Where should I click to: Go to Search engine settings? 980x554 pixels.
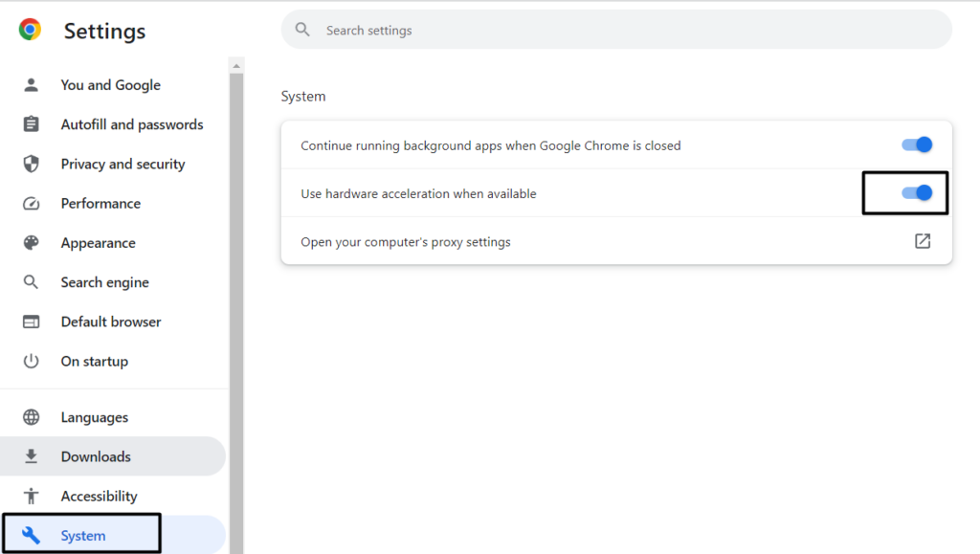(104, 282)
